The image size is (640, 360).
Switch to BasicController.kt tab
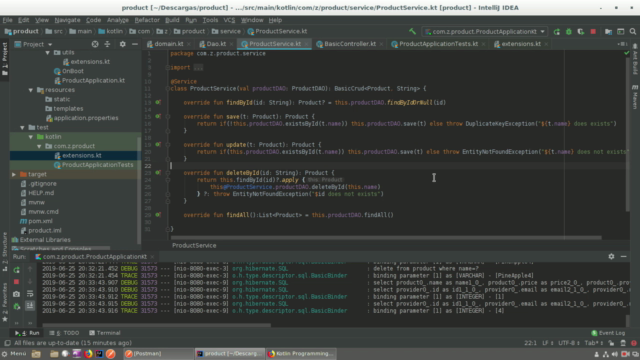click(350, 44)
